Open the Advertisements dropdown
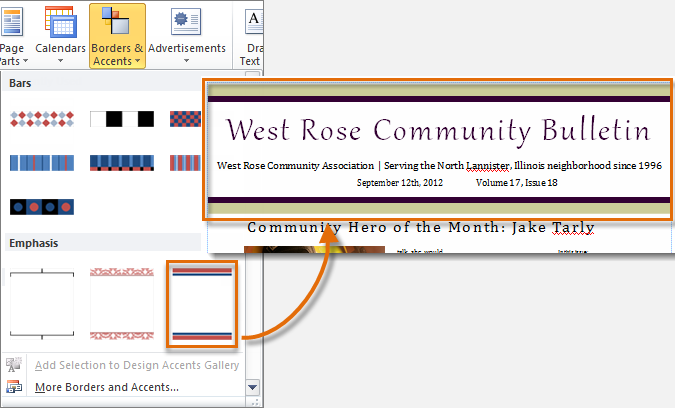This screenshot has width=675, height=408. click(187, 36)
